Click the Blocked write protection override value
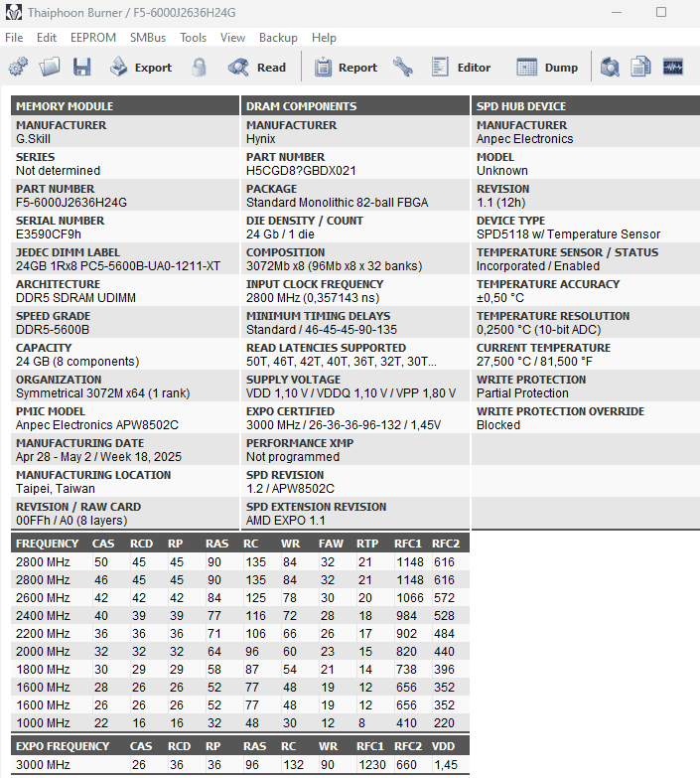 pos(498,424)
